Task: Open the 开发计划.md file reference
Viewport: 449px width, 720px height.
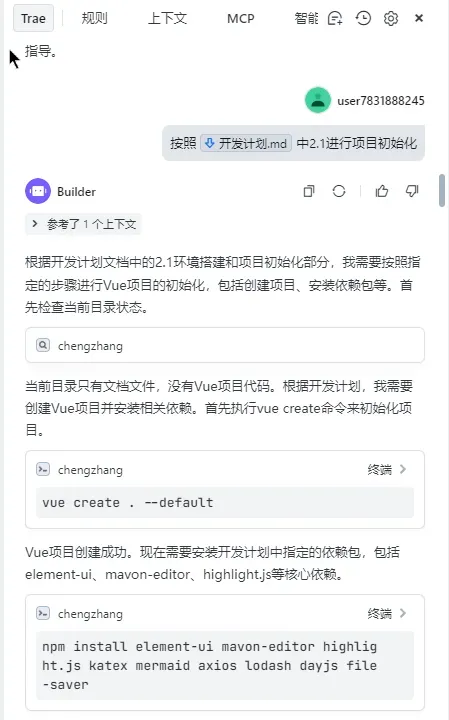Action: 246,143
